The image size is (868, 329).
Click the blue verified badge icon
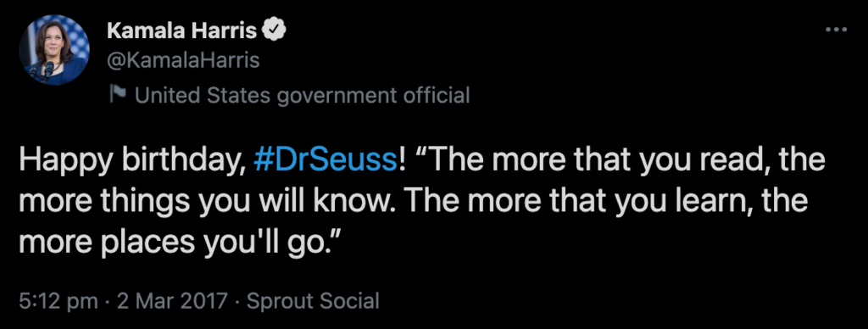click(x=274, y=31)
